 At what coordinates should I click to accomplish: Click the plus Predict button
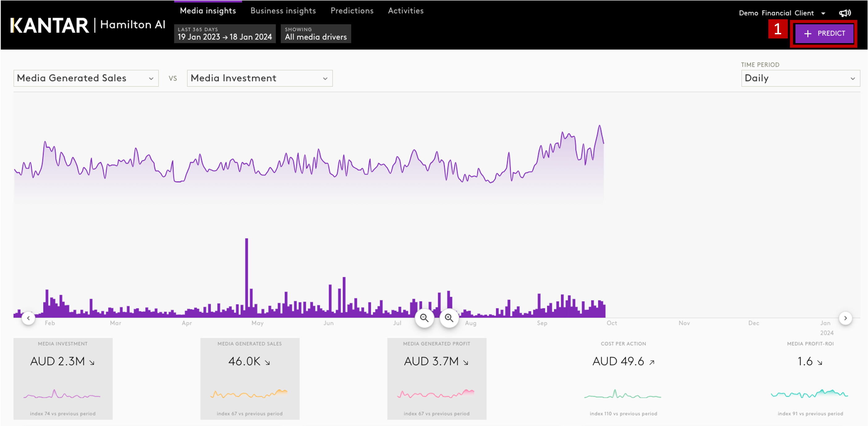click(x=824, y=33)
